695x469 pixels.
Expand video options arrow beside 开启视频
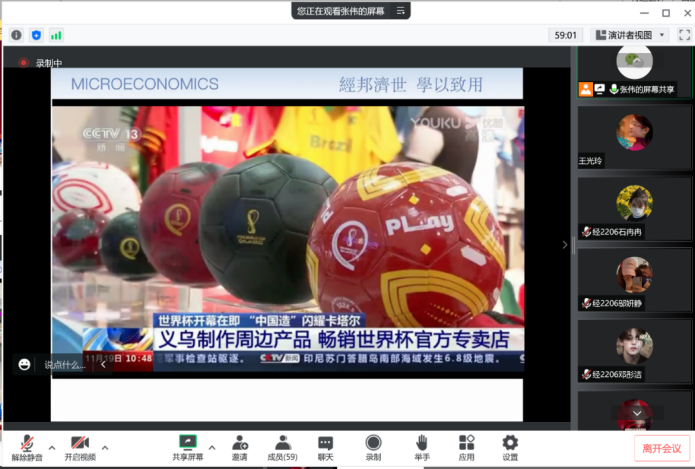[105, 448]
